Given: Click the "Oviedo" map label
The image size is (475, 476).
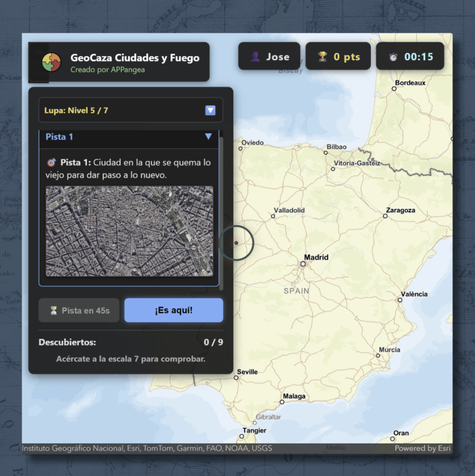Looking at the screenshot, I should coord(252,142).
